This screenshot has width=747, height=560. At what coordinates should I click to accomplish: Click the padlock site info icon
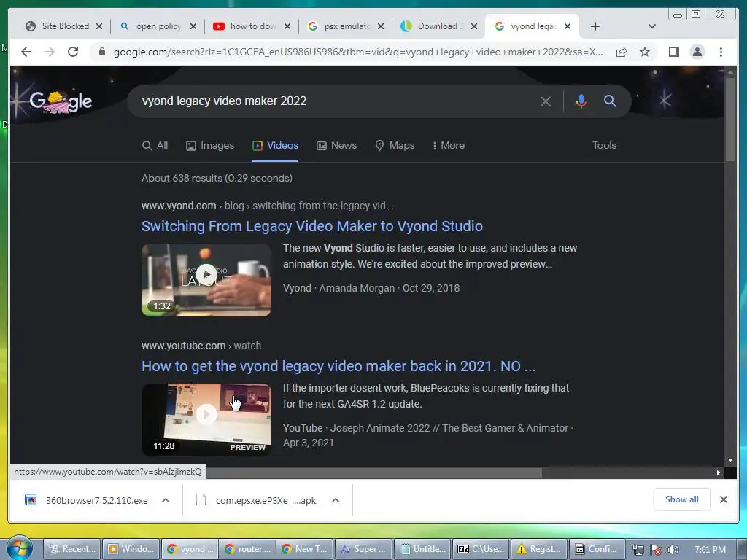tap(101, 52)
